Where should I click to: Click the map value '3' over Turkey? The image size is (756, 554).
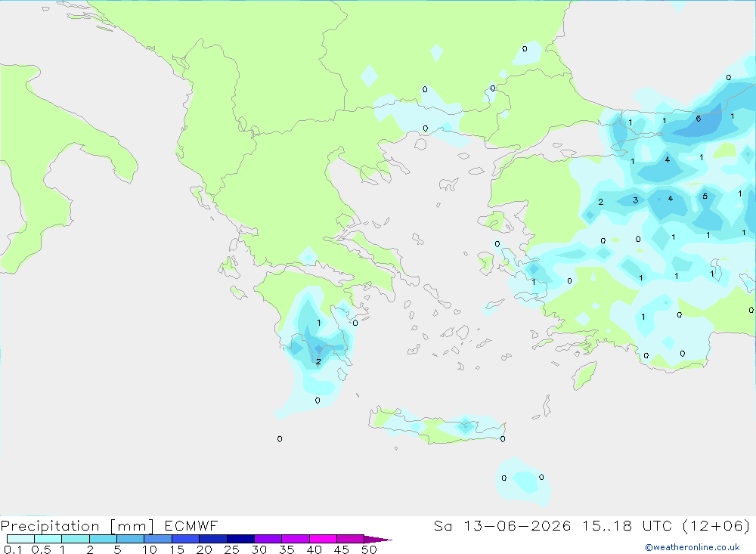point(636,200)
